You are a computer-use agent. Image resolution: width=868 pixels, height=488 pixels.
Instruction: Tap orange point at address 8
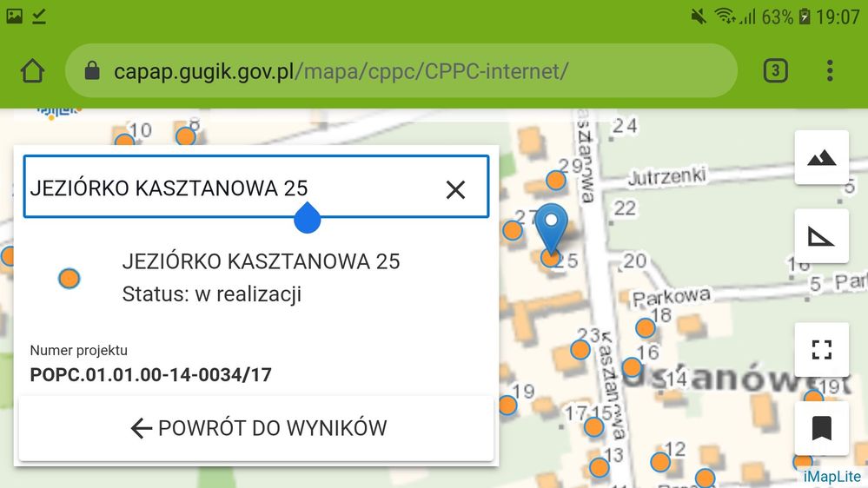(185, 136)
